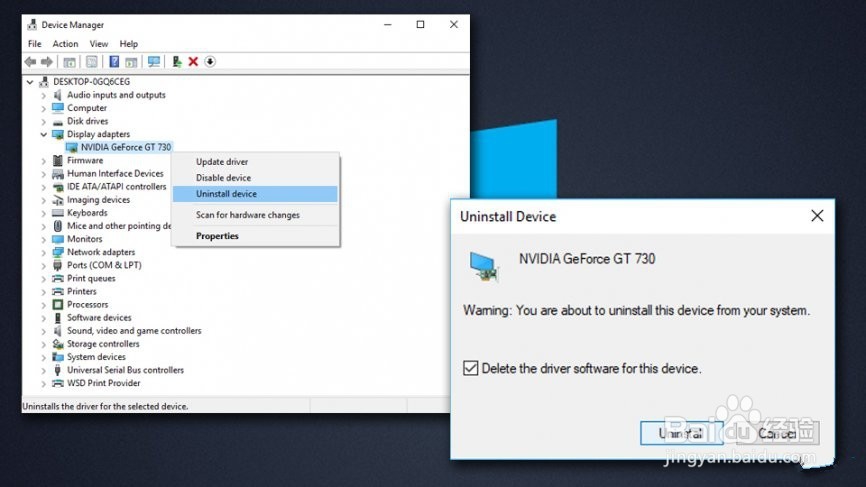Maximize the Device Manager window
This screenshot has width=866, height=487.
click(420, 24)
